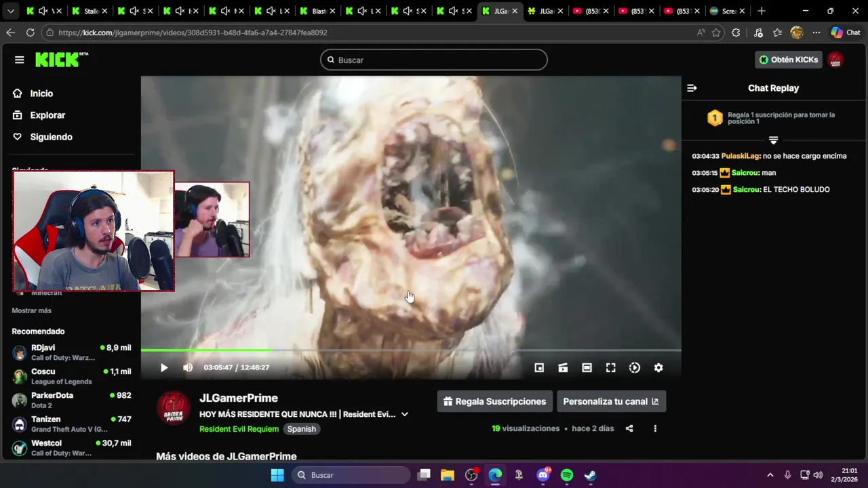The width and height of the screenshot is (868, 488).
Task: Toggle the mini player mode
Action: 539,367
